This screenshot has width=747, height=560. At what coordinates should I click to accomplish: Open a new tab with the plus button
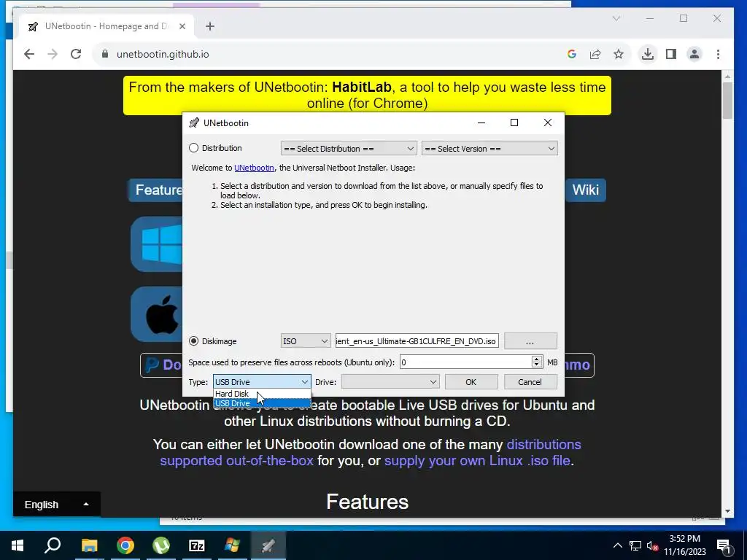point(210,26)
